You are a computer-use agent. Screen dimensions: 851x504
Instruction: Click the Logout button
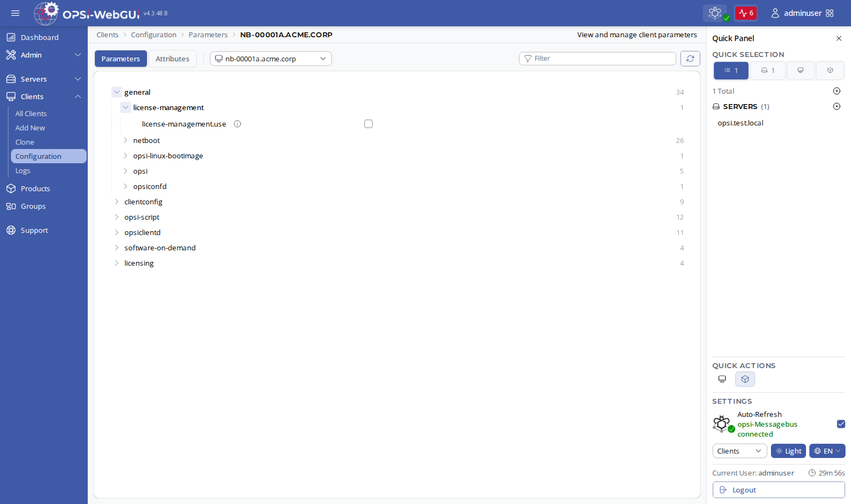779,490
